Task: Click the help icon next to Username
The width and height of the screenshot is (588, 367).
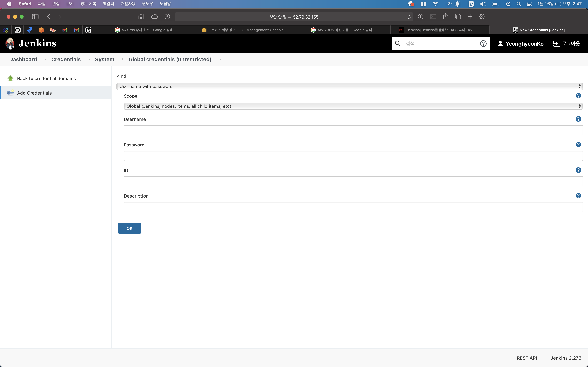Action: click(578, 119)
